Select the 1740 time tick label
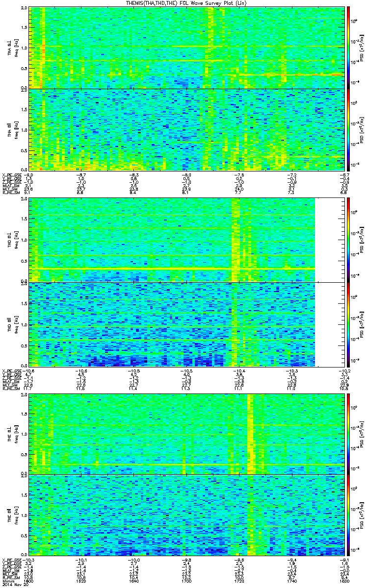 click(x=291, y=581)
